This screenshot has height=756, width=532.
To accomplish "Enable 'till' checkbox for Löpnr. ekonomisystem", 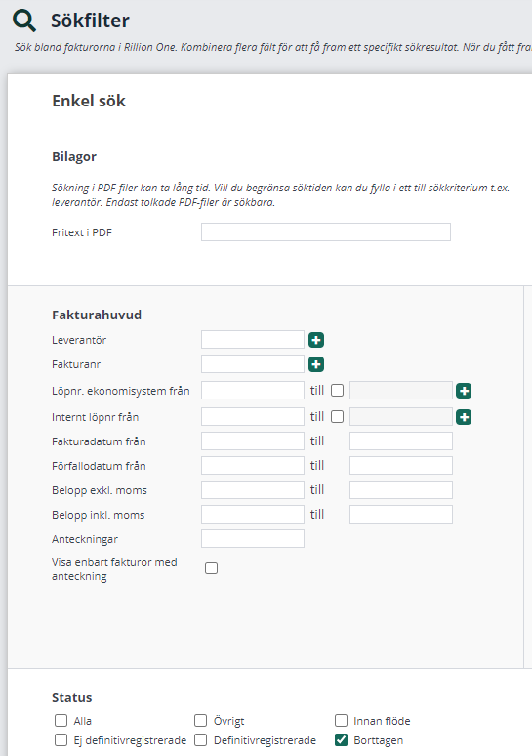I will (338, 390).
